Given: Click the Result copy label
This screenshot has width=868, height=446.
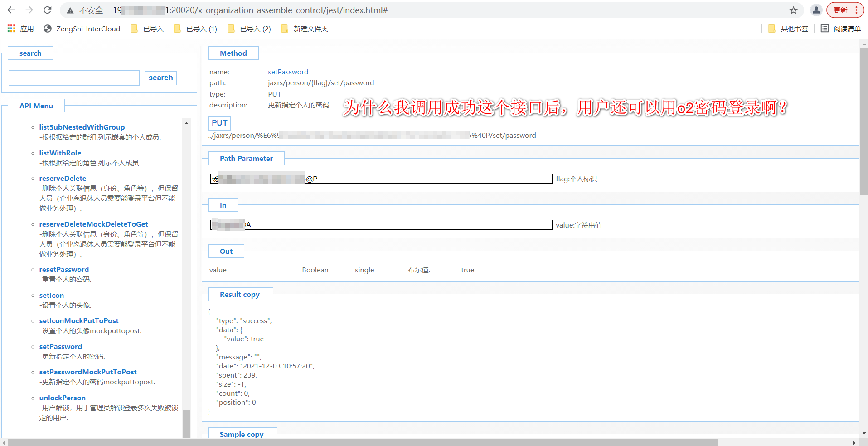Looking at the screenshot, I should tap(240, 295).
